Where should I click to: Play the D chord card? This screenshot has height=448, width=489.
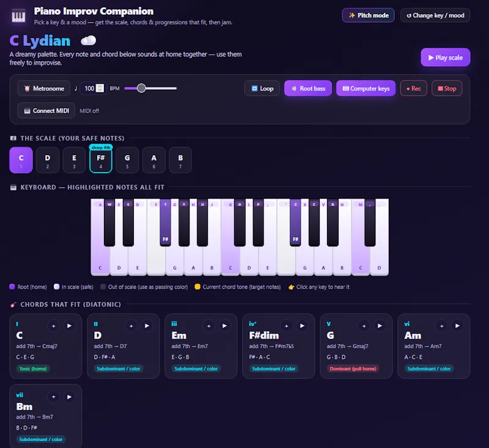click(147, 326)
